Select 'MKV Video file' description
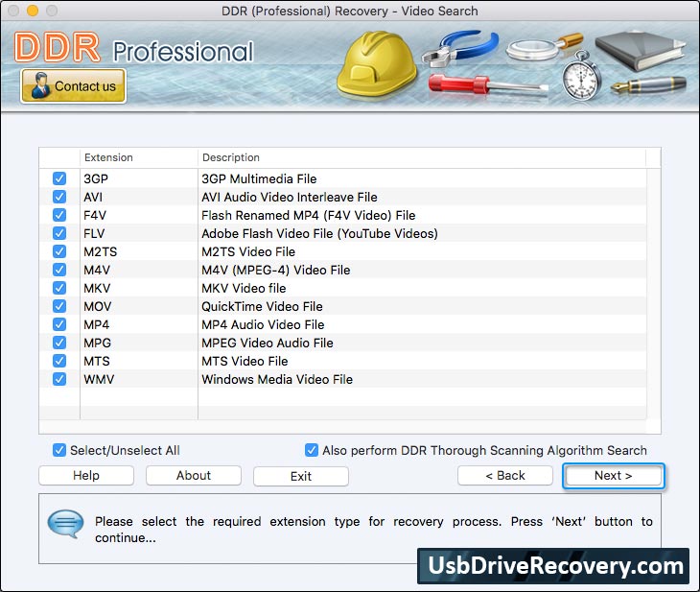This screenshot has width=700, height=592. click(x=244, y=288)
